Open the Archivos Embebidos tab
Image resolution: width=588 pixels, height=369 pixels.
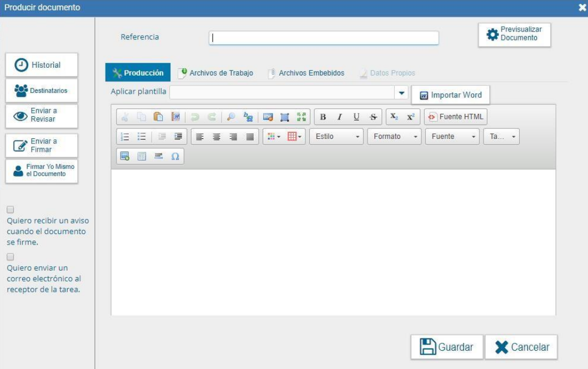306,73
